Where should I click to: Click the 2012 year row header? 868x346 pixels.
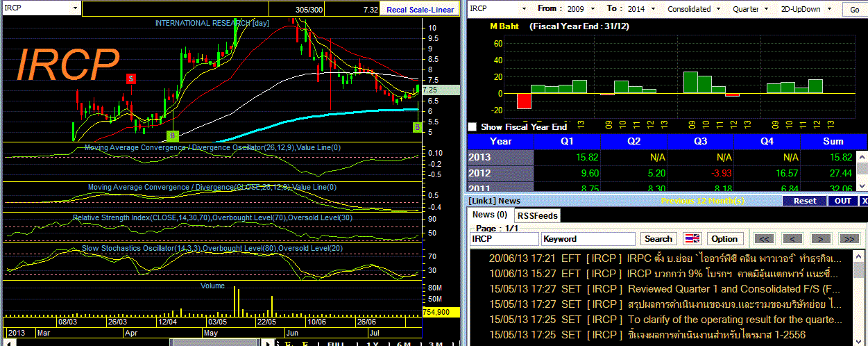tap(500, 173)
